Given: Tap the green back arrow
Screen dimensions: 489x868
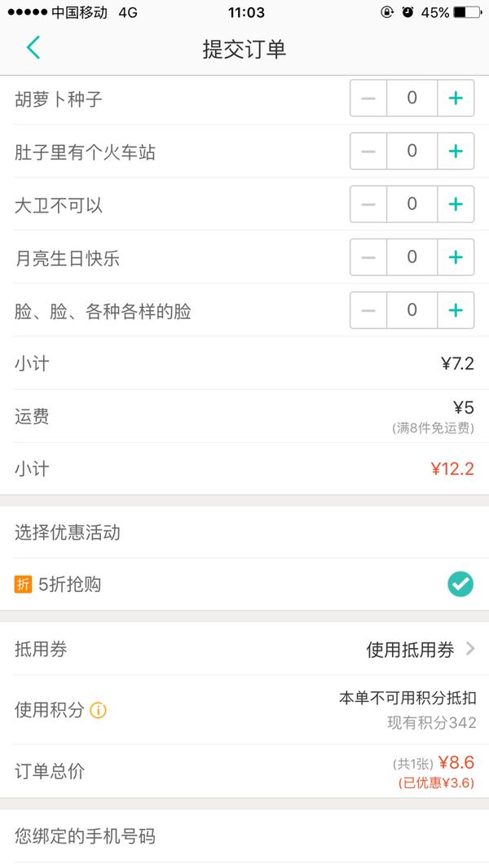Looking at the screenshot, I should 33,47.
